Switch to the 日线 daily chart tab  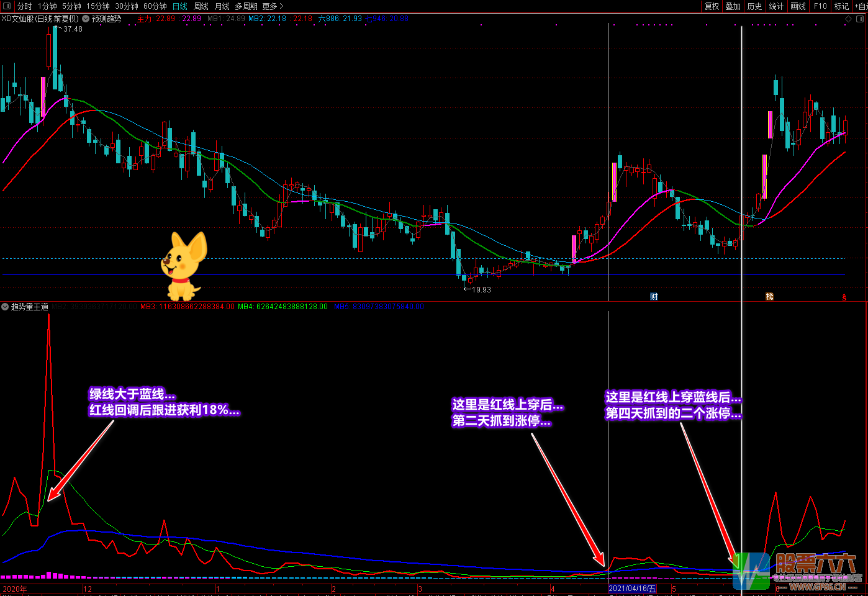(179, 6)
